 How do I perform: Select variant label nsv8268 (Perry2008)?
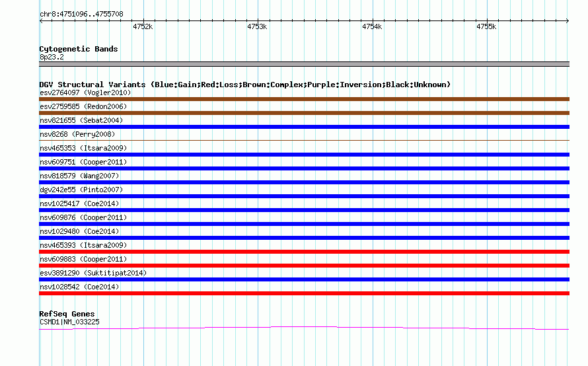pos(77,134)
